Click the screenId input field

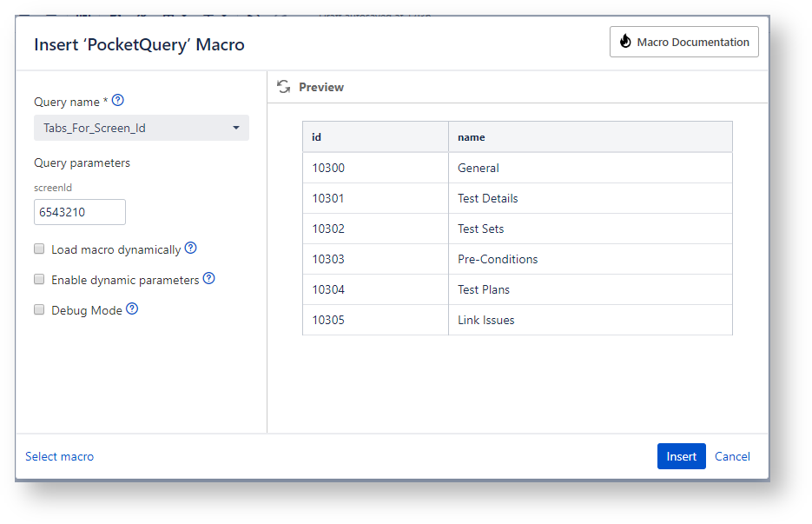(80, 211)
